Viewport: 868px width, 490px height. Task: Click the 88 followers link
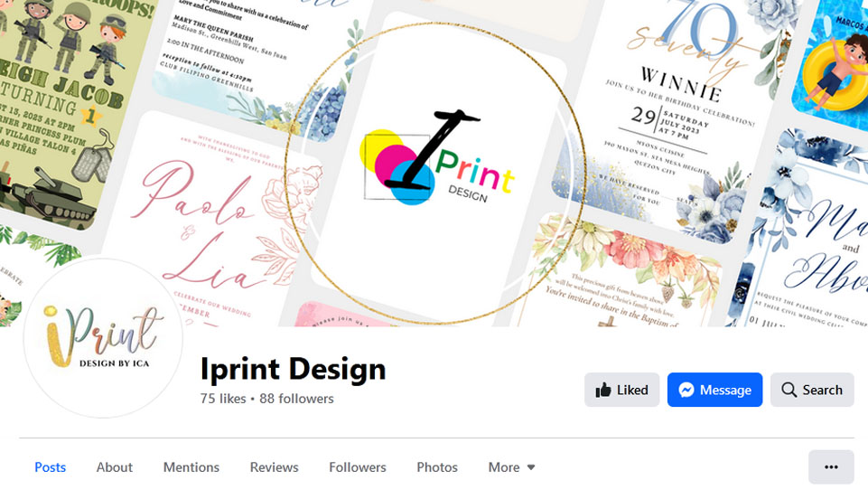tap(297, 399)
